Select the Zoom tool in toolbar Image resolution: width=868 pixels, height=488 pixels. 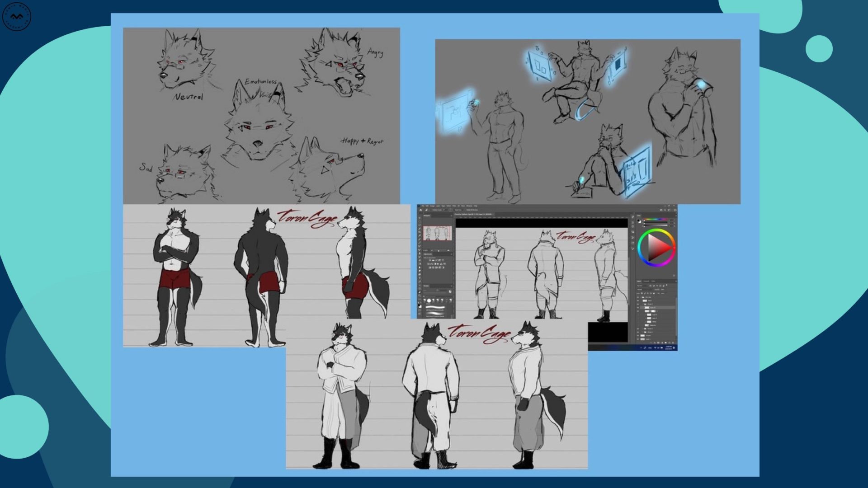pyautogui.click(x=420, y=296)
